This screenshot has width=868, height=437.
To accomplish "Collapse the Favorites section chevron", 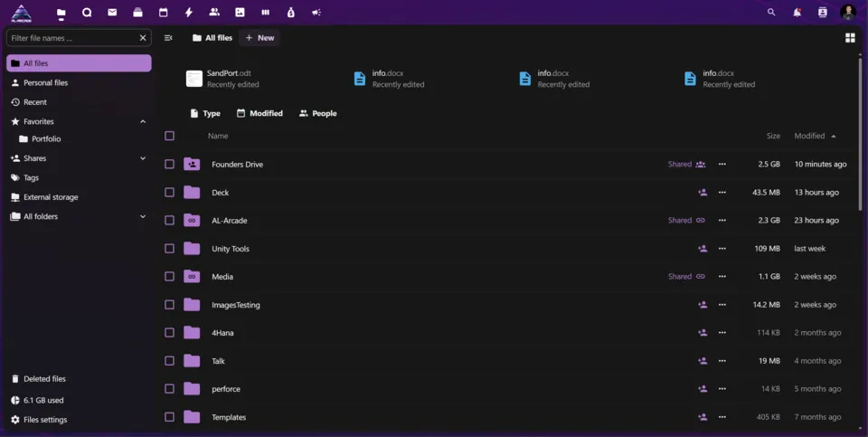I will pyautogui.click(x=143, y=121).
